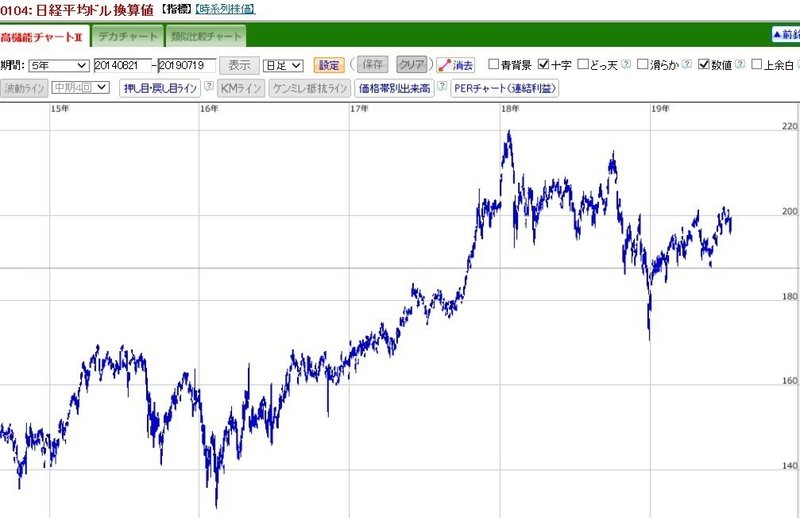Open the 日足 candle interval dropdown
The image size is (800, 518).
(283, 65)
